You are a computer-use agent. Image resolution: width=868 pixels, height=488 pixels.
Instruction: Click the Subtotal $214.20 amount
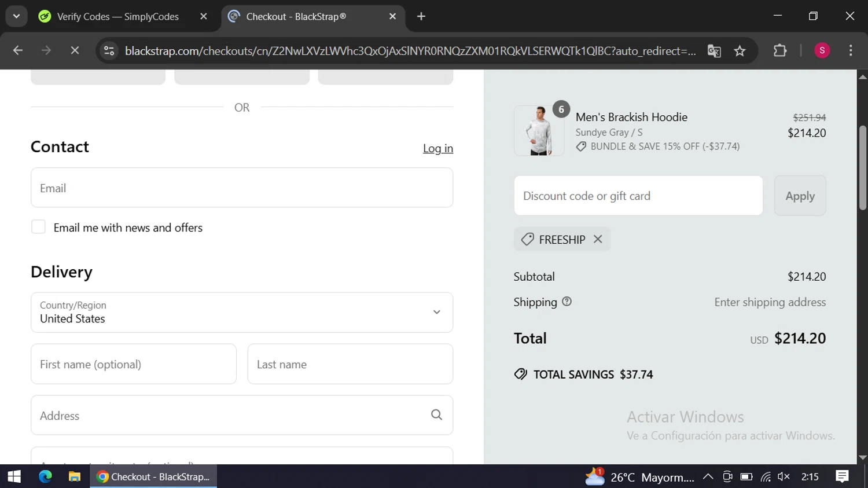[x=807, y=277]
